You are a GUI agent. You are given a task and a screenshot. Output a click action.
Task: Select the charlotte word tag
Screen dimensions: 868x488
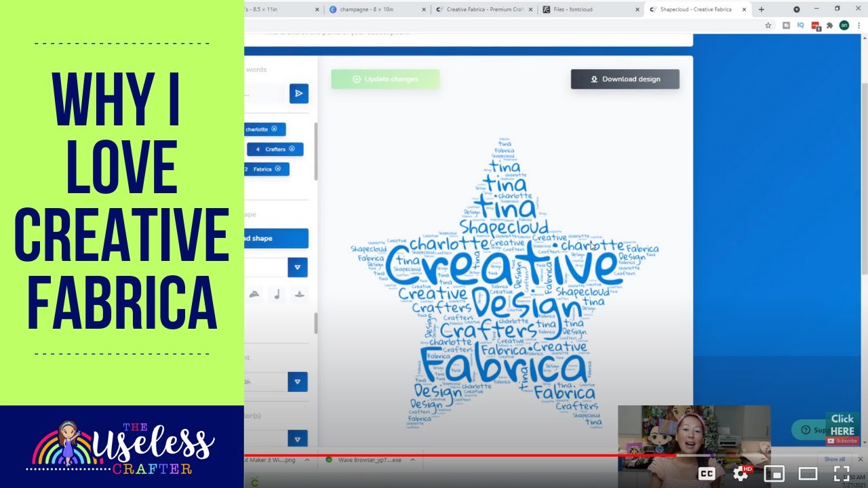265,129
